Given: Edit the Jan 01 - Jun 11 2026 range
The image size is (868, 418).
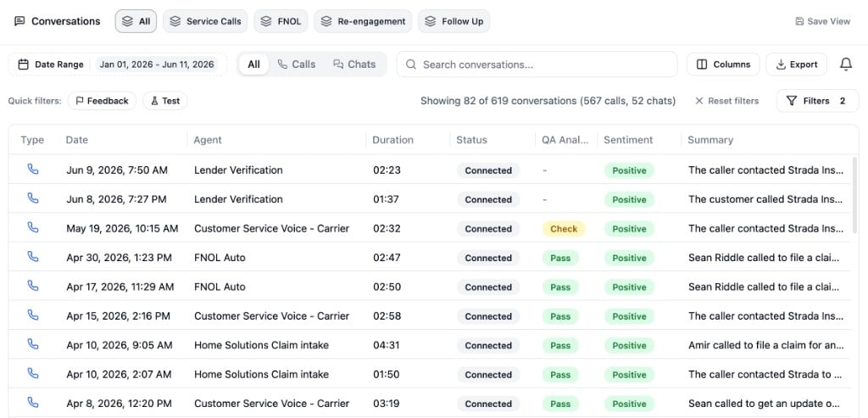Looking at the screenshot, I should point(157,64).
